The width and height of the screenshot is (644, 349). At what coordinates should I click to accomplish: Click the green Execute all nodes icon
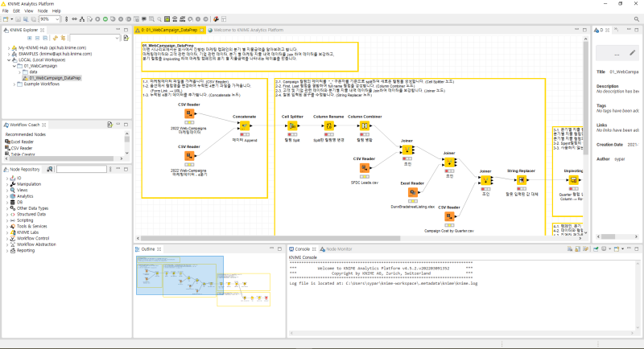click(105, 18)
